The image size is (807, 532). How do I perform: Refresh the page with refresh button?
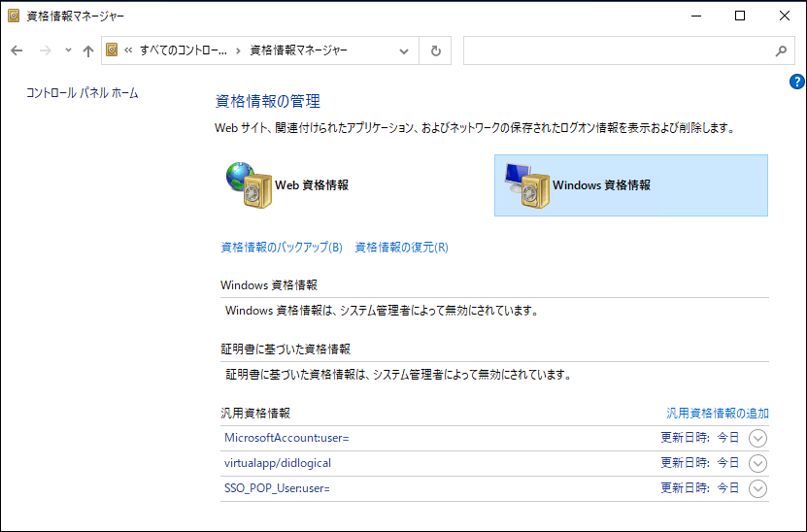coord(435,50)
